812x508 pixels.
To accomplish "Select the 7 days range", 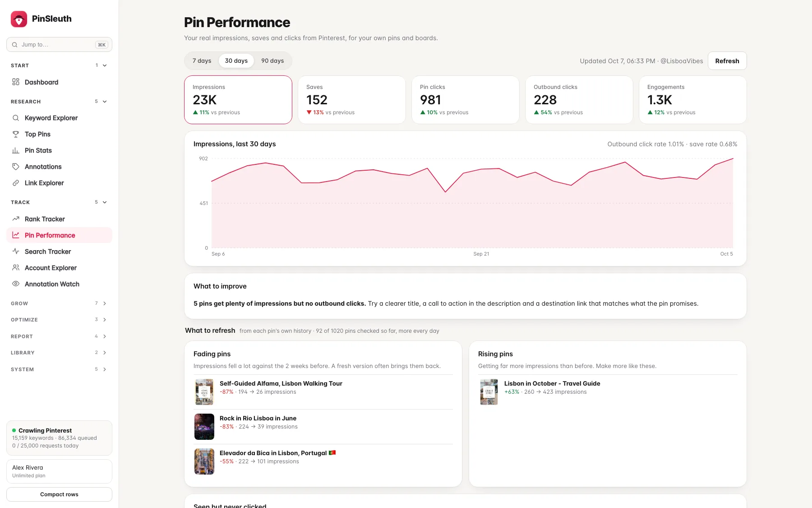I will 202,61.
